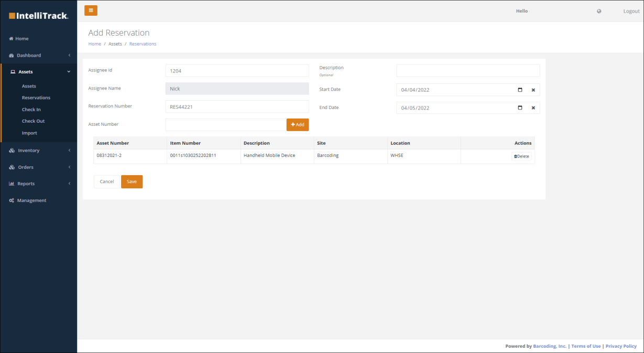
Task: Click the Description input field
Action: [468, 71]
